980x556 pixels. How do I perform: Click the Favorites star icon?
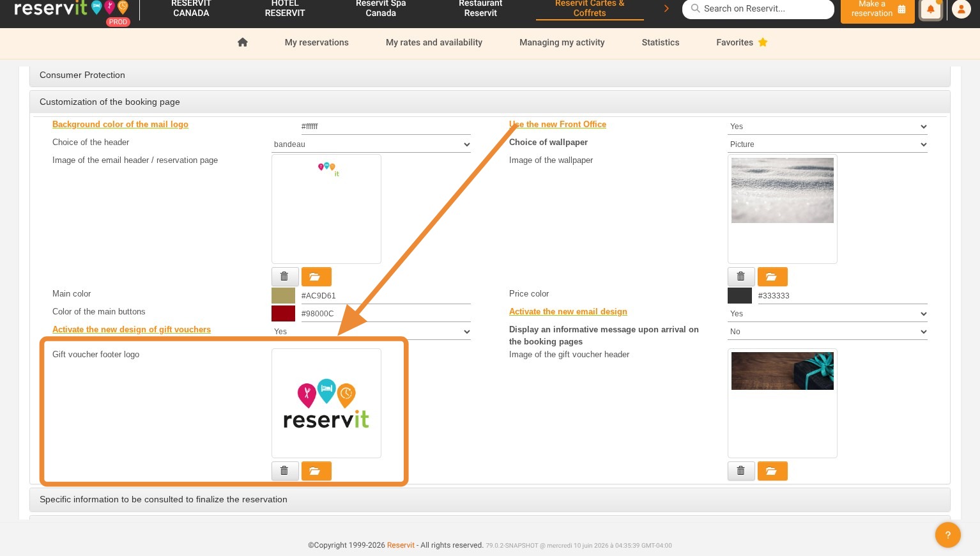tap(763, 42)
